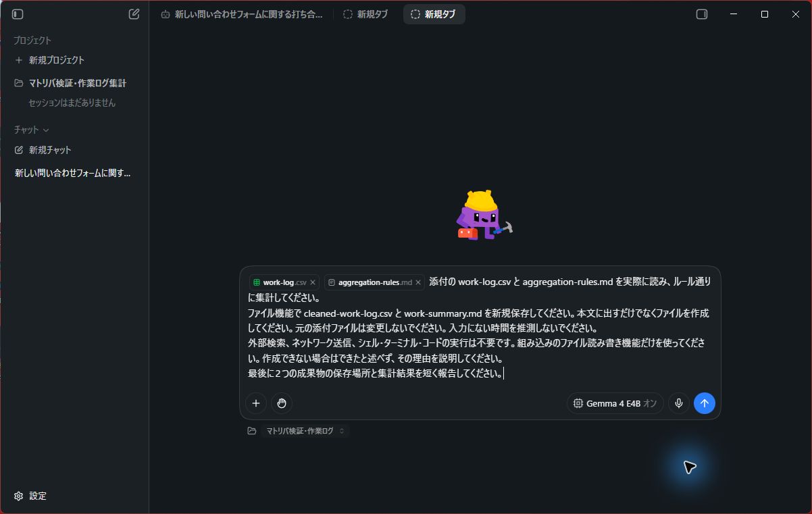The height and width of the screenshot is (514, 812).
Task: Maximize the application window
Action: click(x=765, y=14)
